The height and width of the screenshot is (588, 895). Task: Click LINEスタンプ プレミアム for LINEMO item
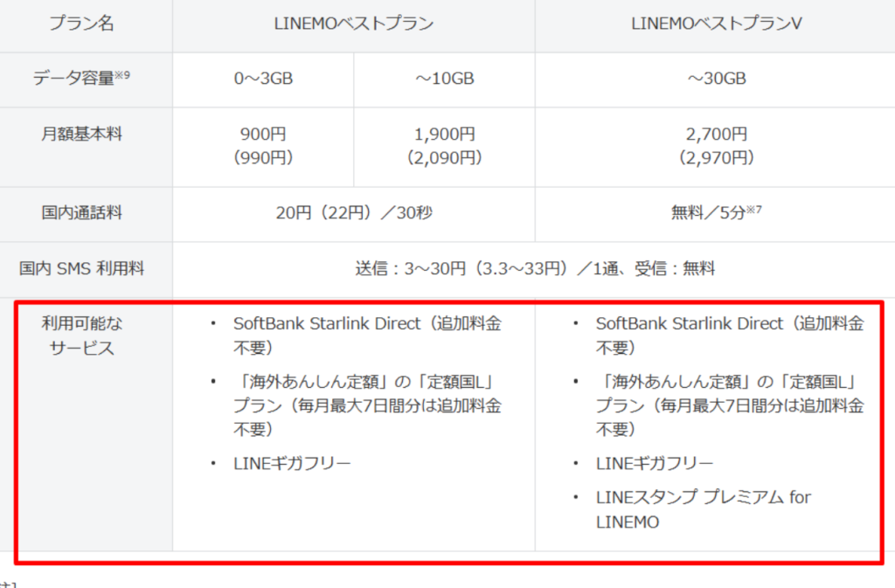coord(704,509)
